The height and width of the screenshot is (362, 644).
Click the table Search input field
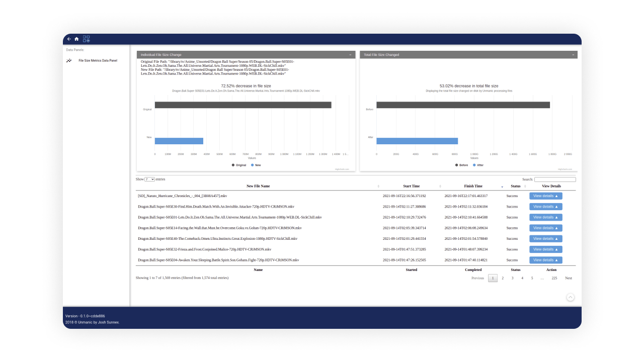(x=555, y=179)
